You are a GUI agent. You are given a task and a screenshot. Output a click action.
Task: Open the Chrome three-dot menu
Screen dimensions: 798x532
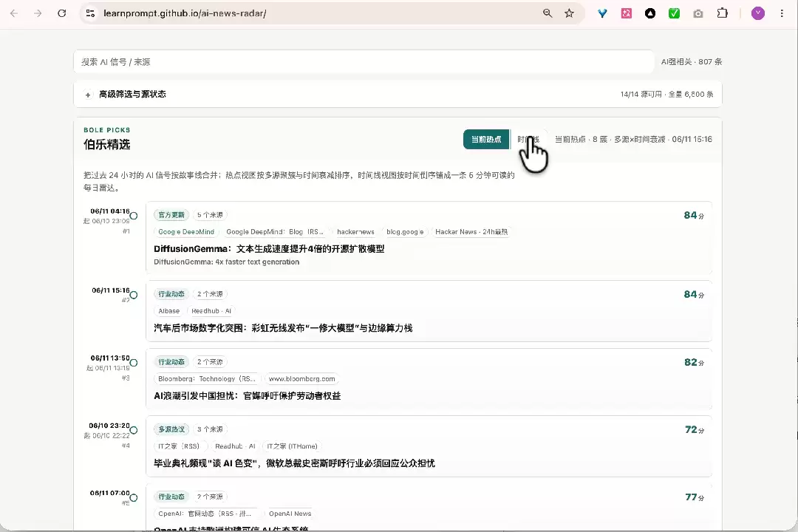click(782, 13)
